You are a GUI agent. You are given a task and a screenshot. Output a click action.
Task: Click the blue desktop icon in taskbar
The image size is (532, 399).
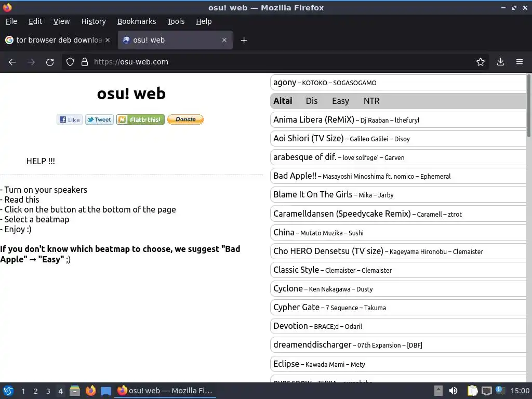point(106,391)
